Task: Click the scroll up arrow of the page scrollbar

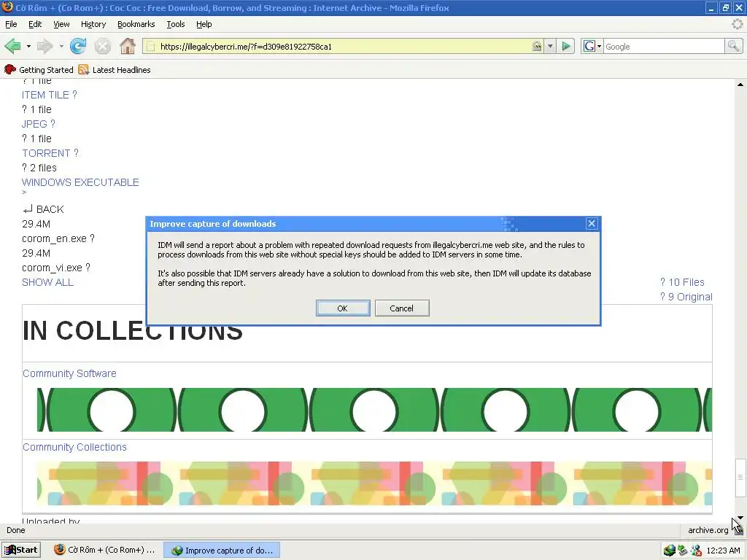Action: 740,85
